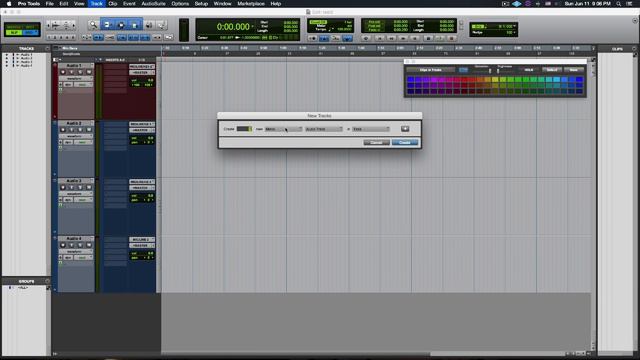Viewport: 640px width, 360px height.
Task: Solo the Audio 4 track
Action: [80, 245]
